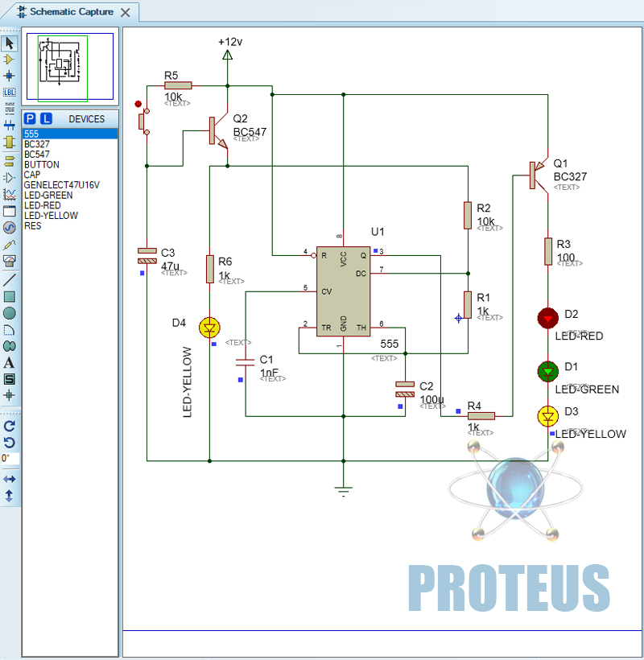Click the rotation angle input field
Image resolution: width=644 pixels, height=660 pixels.
coord(10,458)
